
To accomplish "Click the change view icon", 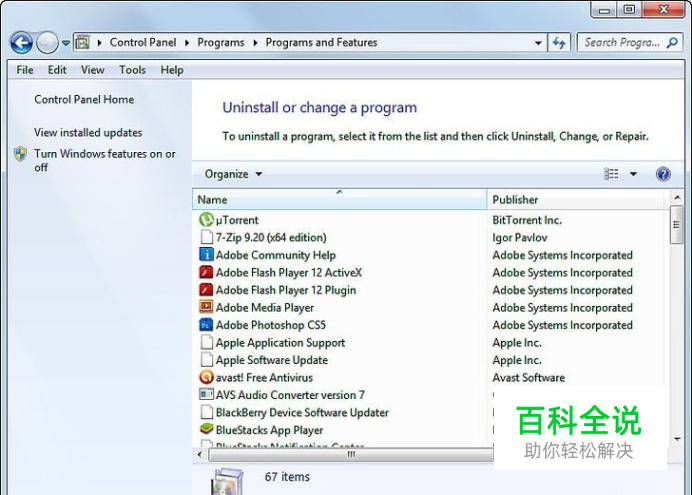I will click(611, 174).
